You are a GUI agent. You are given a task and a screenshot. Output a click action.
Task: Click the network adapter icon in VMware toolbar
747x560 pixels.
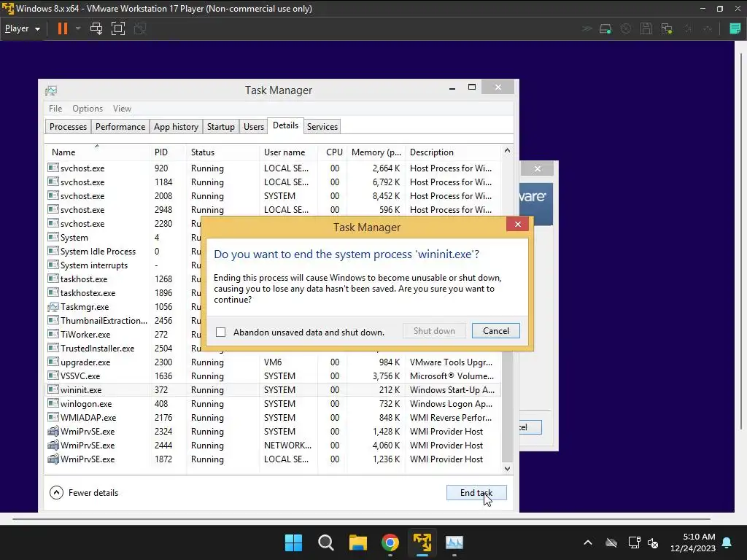point(667,29)
